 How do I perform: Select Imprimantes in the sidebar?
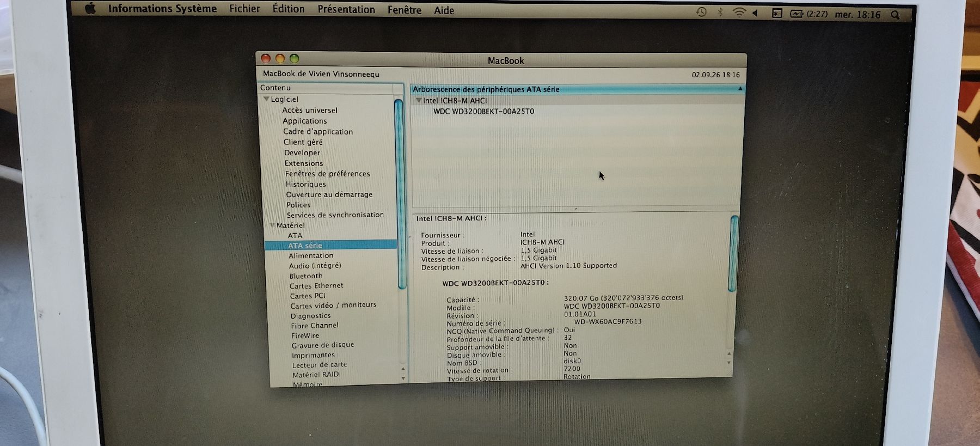click(313, 355)
